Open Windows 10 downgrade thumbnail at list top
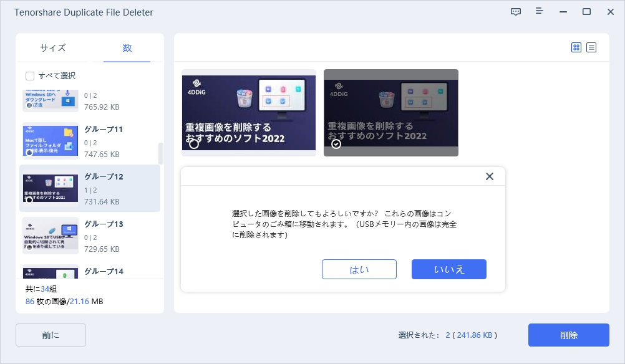The height and width of the screenshot is (364, 625). (51, 101)
